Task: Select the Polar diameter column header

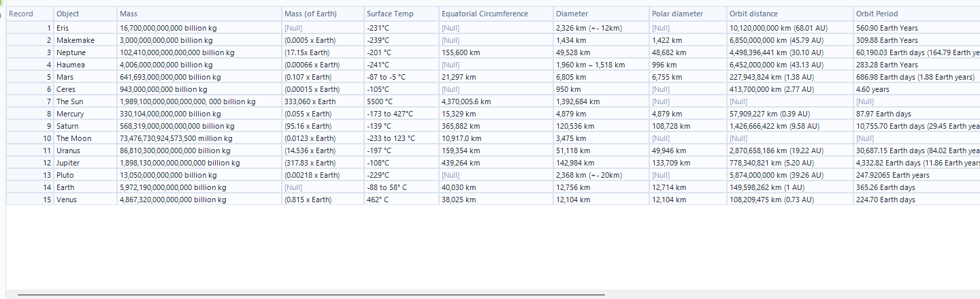Action: (688, 14)
